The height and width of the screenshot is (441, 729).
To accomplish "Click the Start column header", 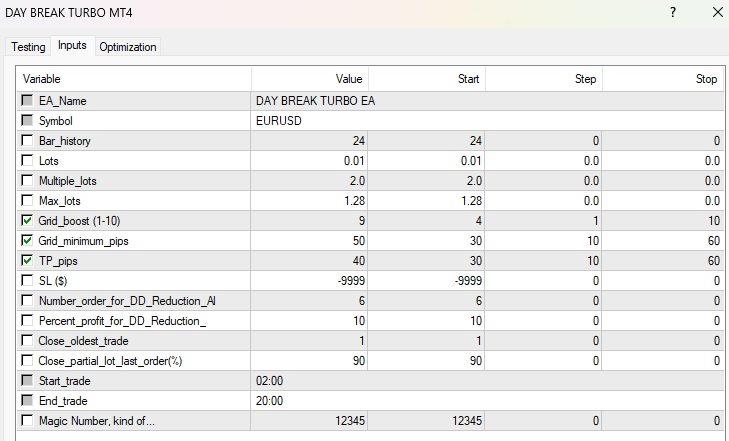I will (426, 79).
